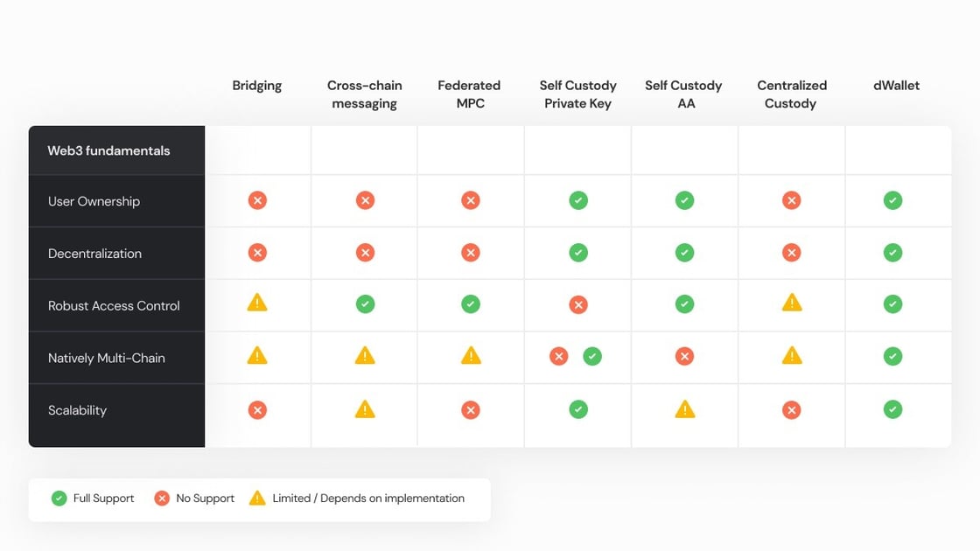Click Bridging User Ownership red X icon
Viewport: 980px width, 551px height.
tap(257, 200)
